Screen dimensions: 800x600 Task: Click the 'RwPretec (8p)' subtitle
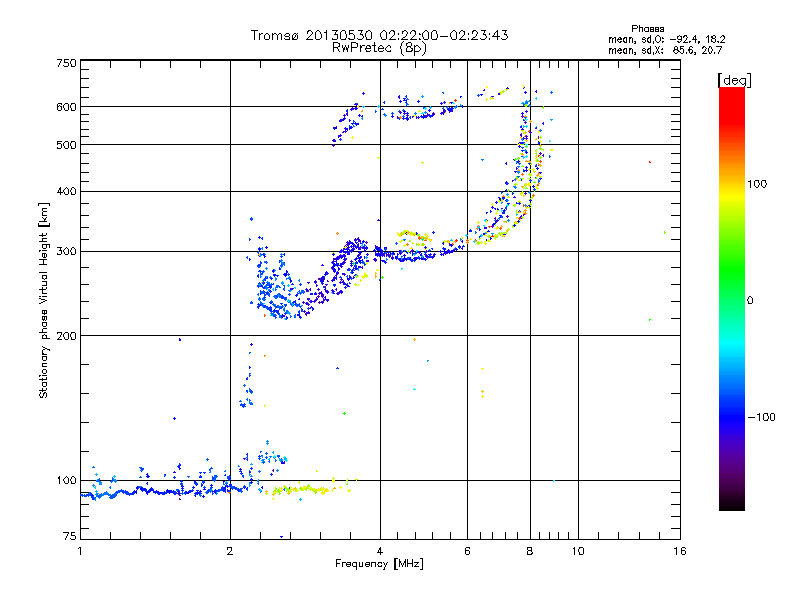tap(379, 48)
